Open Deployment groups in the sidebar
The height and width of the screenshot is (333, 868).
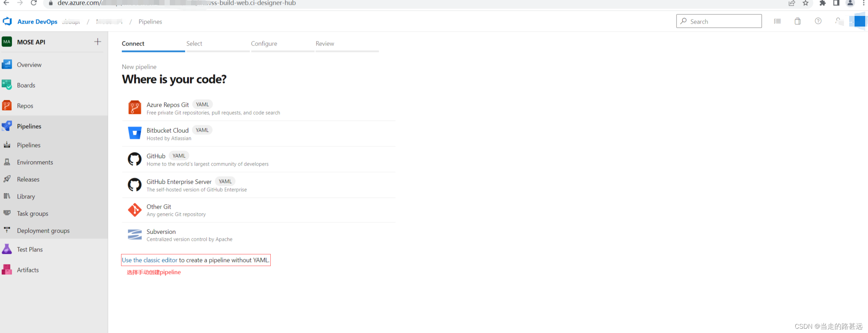[43, 230]
